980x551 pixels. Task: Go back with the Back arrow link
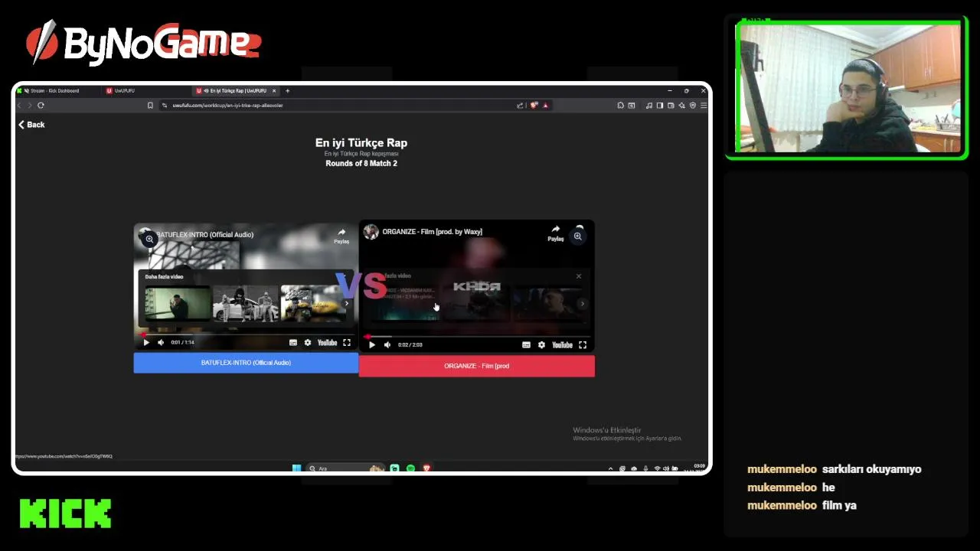[x=31, y=125]
